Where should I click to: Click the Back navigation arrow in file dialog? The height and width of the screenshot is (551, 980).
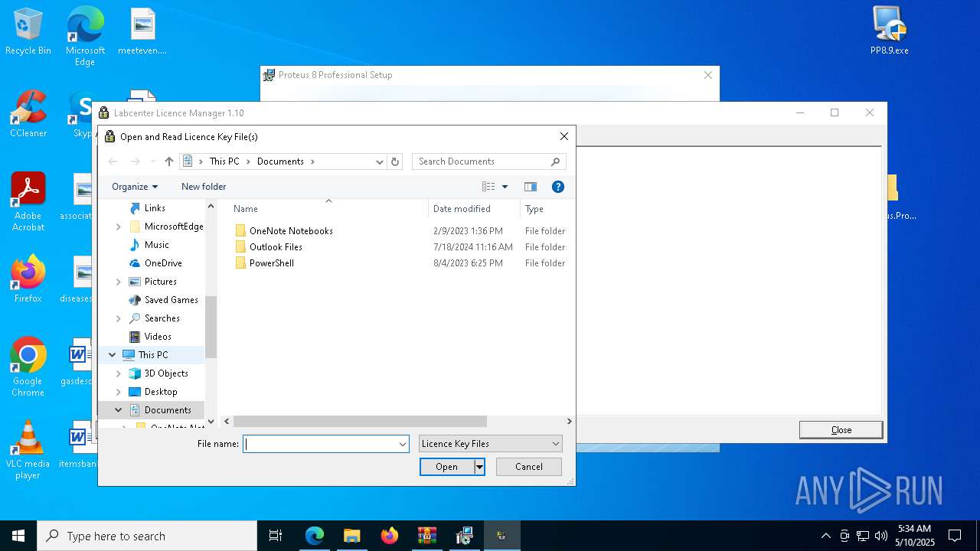(113, 161)
